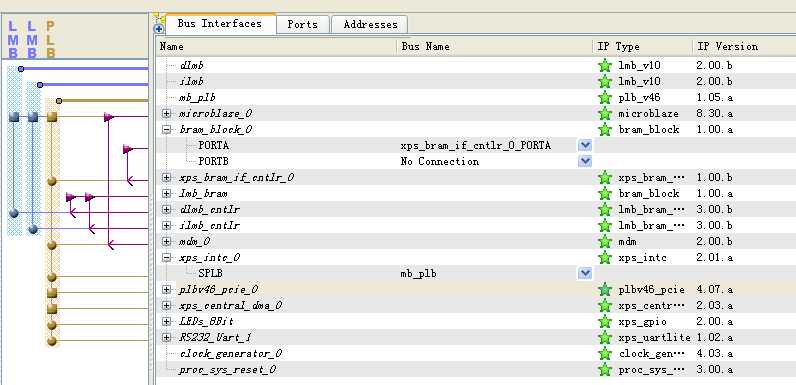
Task: Expand the xps_central_dma_0 instance
Action: pos(167,306)
